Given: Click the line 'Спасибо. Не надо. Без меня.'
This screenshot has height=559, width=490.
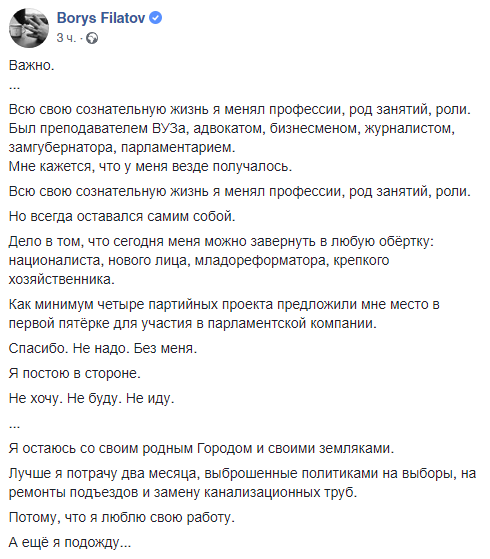Looking at the screenshot, I should coord(103,348).
